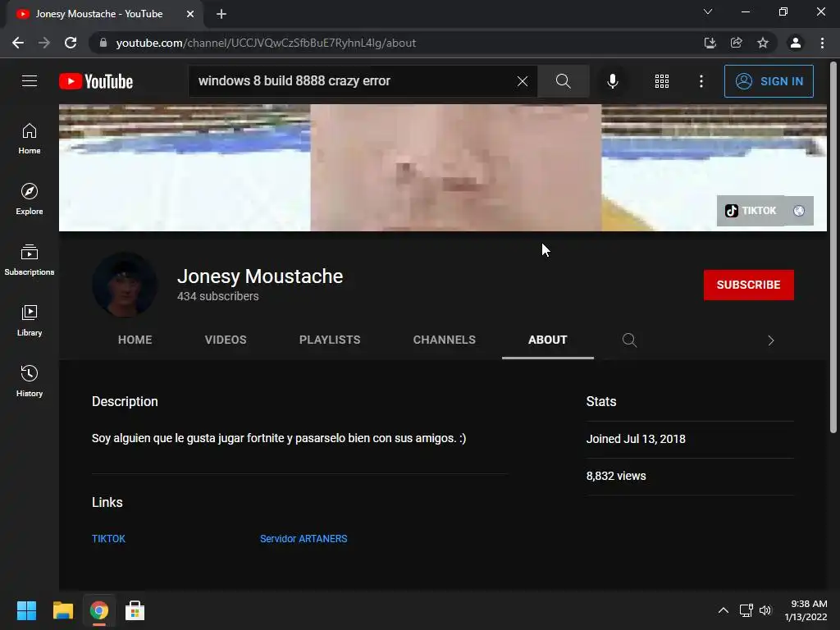This screenshot has width=840, height=630.
Task: Click the channel name Jonesy Moustache
Action: click(x=260, y=276)
